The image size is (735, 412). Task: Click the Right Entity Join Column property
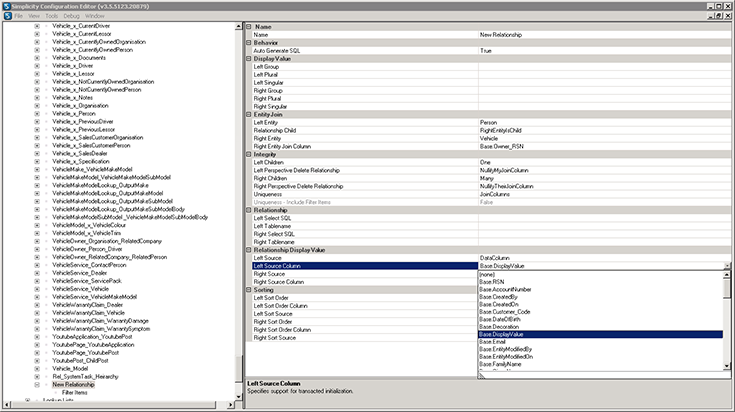491,146
